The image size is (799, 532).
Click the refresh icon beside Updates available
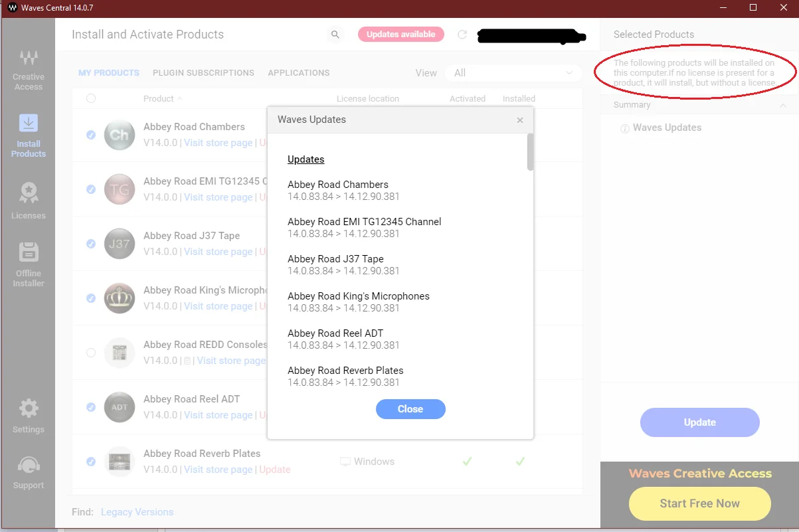point(462,35)
